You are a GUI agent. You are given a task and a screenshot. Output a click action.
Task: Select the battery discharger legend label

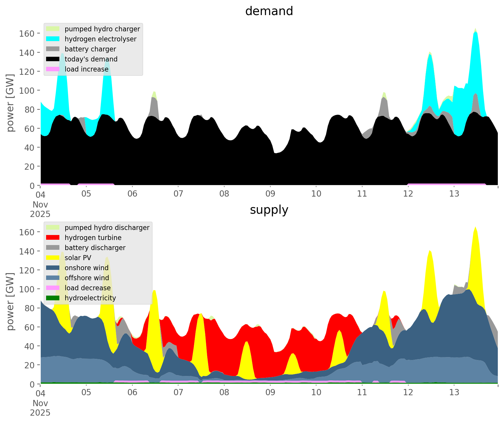[x=95, y=248]
